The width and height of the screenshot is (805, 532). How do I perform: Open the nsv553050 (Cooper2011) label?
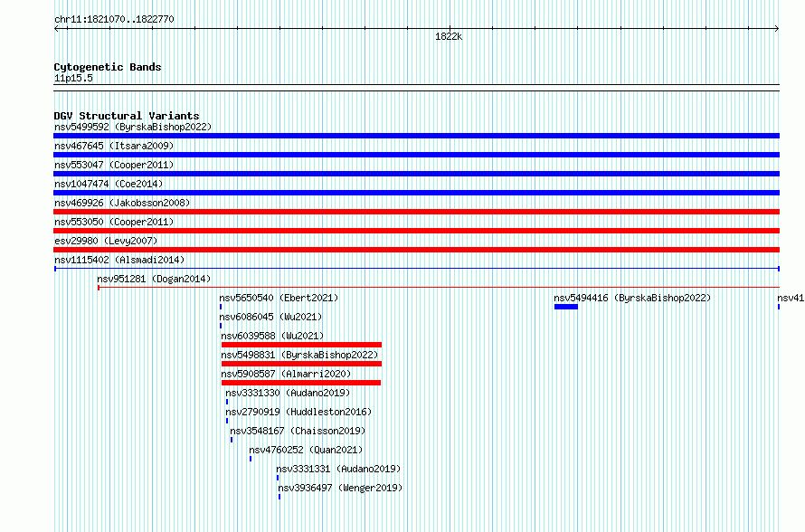[x=114, y=222]
